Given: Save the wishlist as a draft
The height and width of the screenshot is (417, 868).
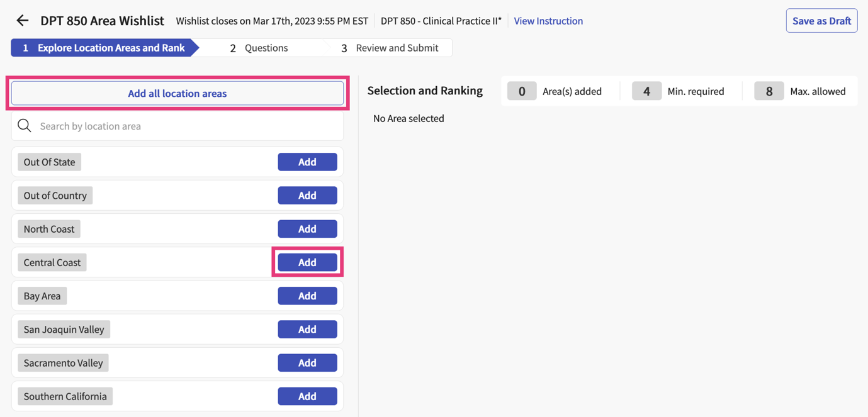Looking at the screenshot, I should [x=821, y=20].
